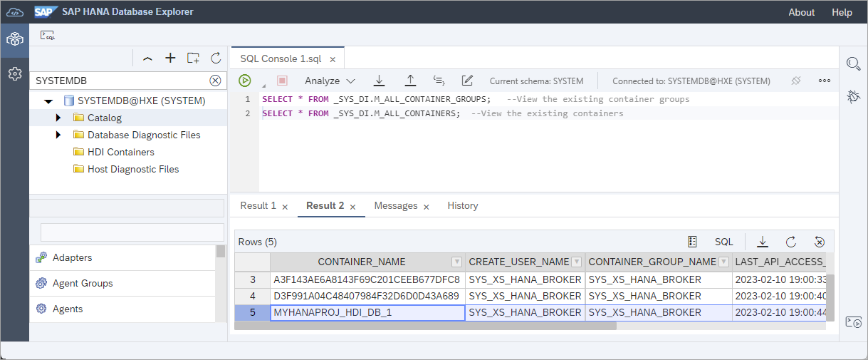
Task: Download the result rows with the download icon
Action: tap(763, 242)
